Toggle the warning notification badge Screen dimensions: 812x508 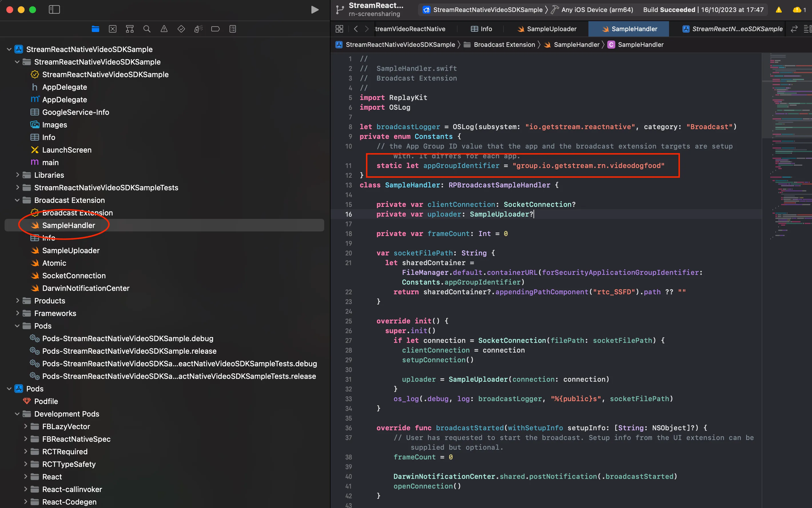coord(779,10)
